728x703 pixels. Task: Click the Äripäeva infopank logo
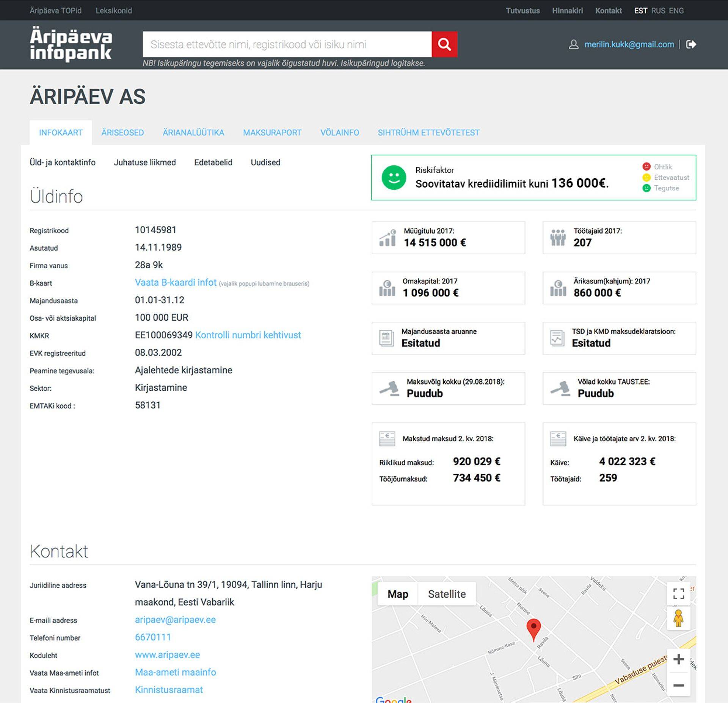[x=71, y=44]
